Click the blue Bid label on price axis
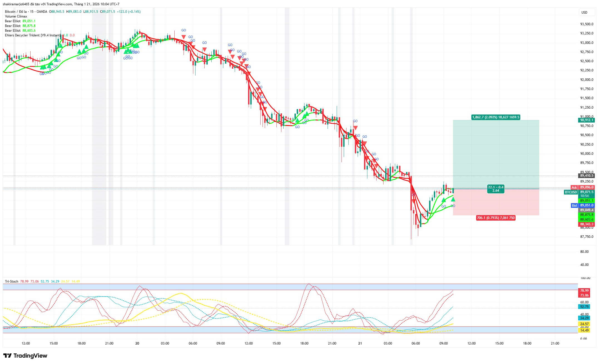Screen dimensions: 599x364 point(574,205)
